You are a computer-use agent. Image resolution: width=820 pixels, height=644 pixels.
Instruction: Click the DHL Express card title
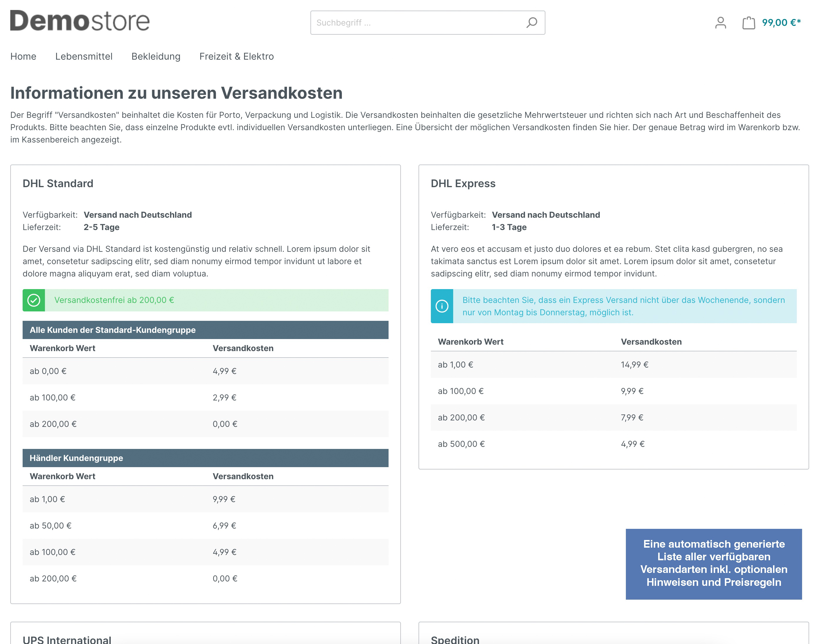coord(463,183)
